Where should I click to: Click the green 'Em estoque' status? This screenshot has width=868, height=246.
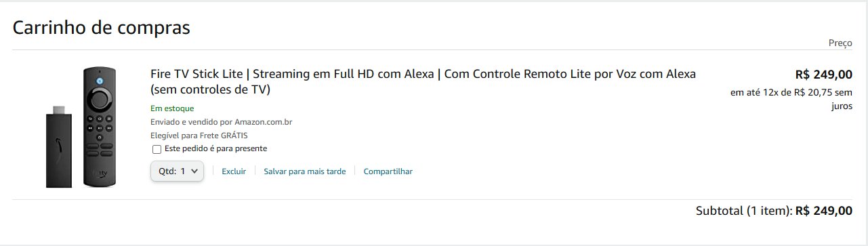coord(172,108)
